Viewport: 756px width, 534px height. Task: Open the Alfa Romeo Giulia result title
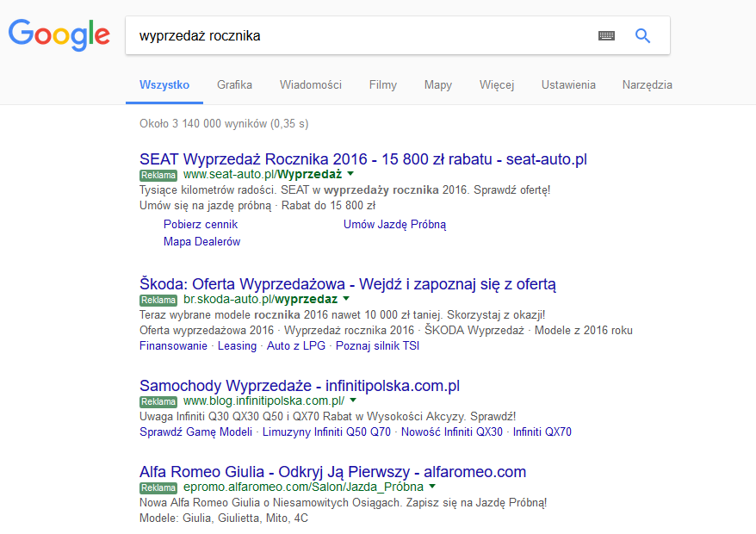pos(332,472)
